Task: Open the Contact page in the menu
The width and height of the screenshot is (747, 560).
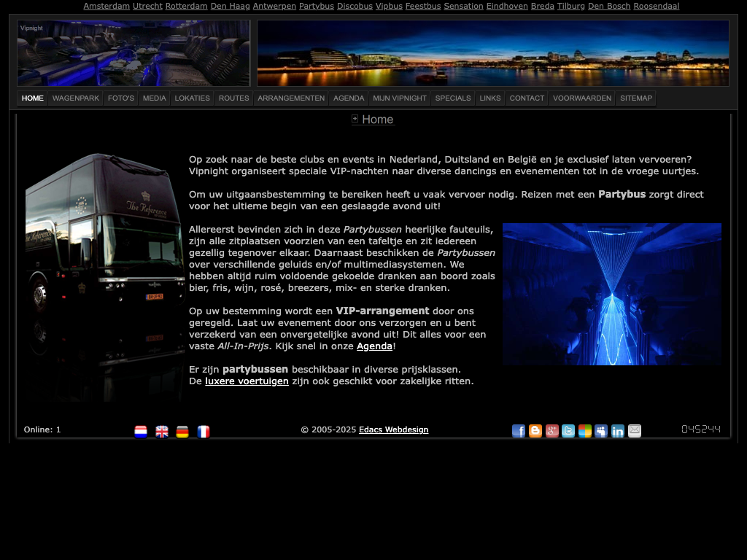Action: coord(527,98)
